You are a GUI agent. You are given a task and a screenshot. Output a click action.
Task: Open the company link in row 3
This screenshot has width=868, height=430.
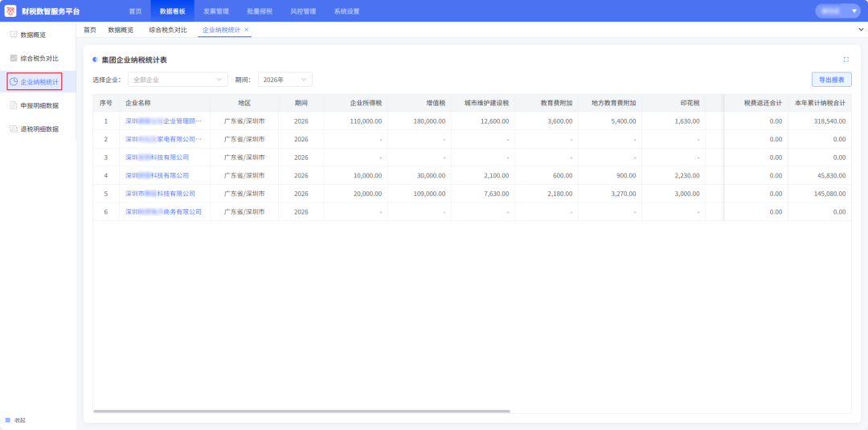(x=158, y=158)
